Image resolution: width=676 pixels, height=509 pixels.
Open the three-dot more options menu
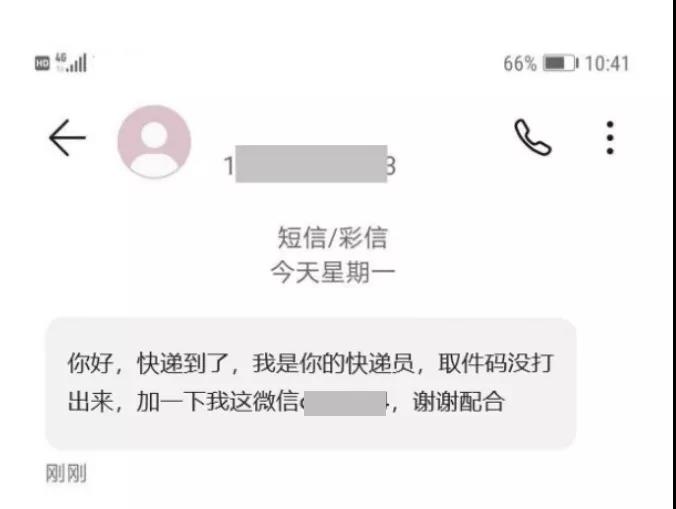pyautogui.click(x=610, y=138)
